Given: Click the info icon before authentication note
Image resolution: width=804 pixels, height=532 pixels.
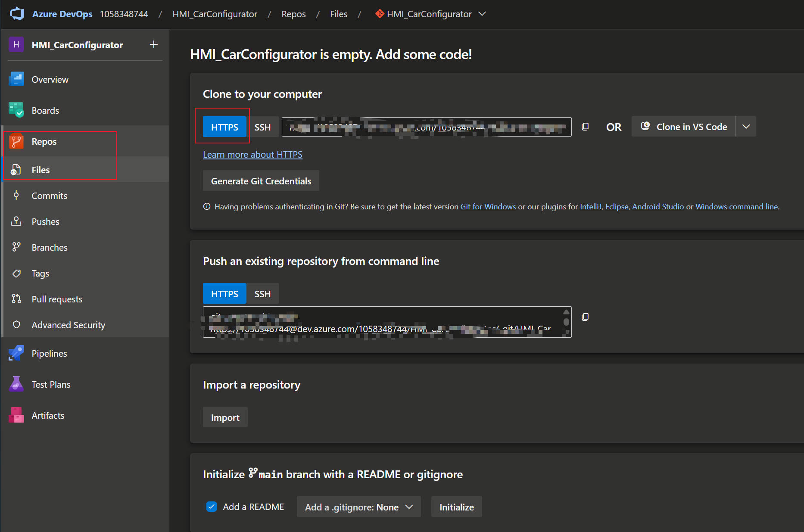Looking at the screenshot, I should [207, 206].
